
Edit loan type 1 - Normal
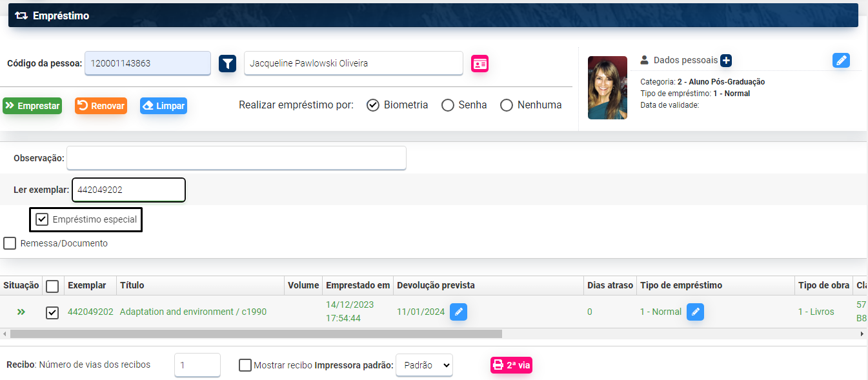695,312
